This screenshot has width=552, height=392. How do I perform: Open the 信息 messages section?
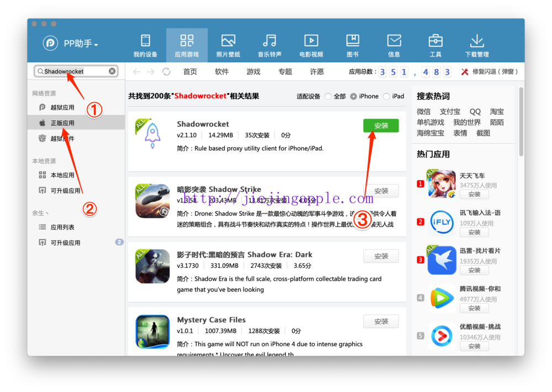[x=394, y=46]
